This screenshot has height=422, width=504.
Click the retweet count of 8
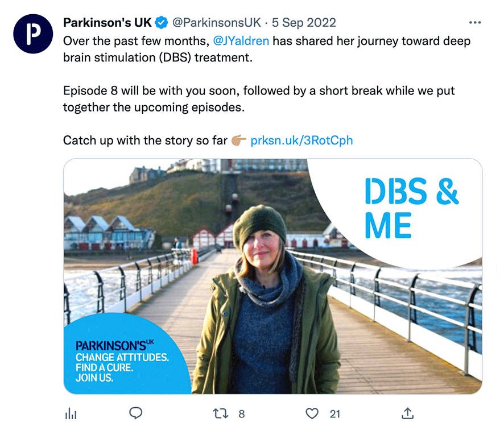coord(241,414)
